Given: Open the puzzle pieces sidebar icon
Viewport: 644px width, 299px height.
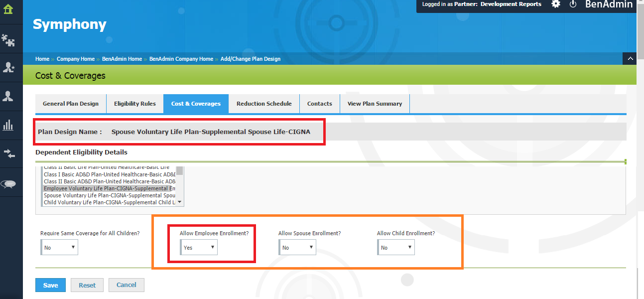Looking at the screenshot, I should [8, 39].
